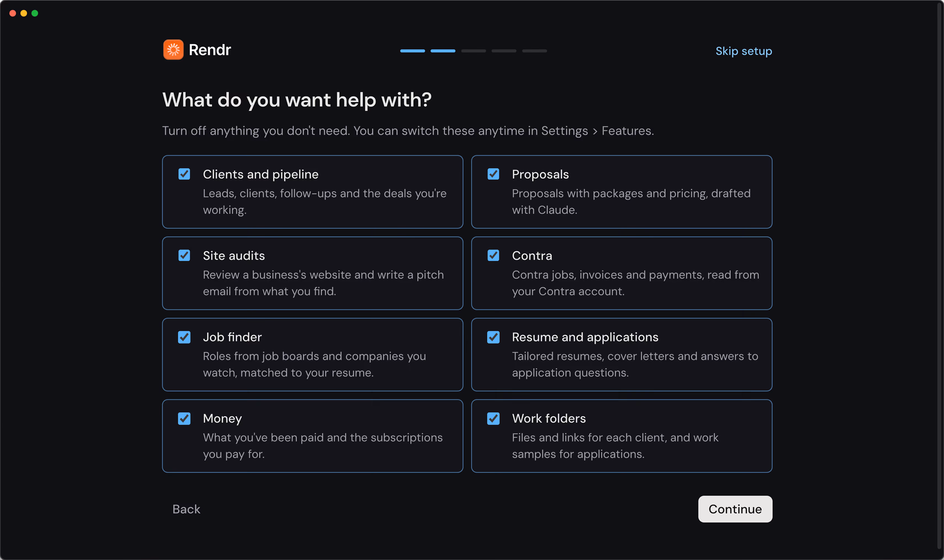Click the 'Site audits' card title
The width and height of the screenshot is (944, 560).
(234, 255)
